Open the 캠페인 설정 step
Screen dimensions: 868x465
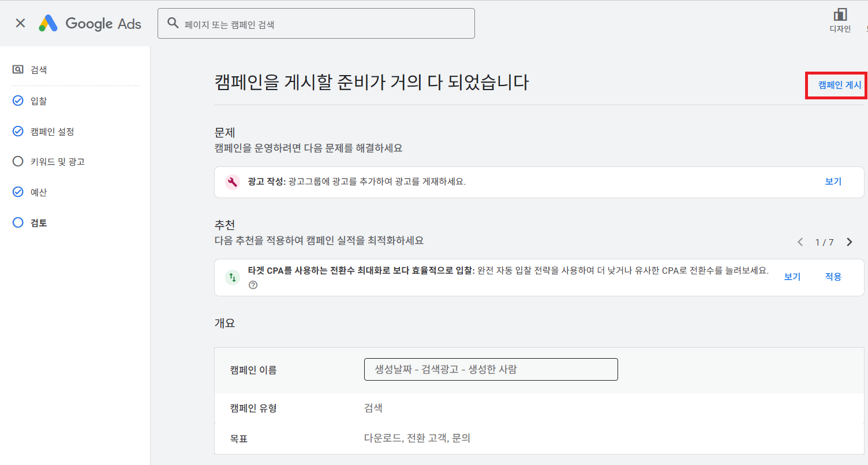click(53, 132)
